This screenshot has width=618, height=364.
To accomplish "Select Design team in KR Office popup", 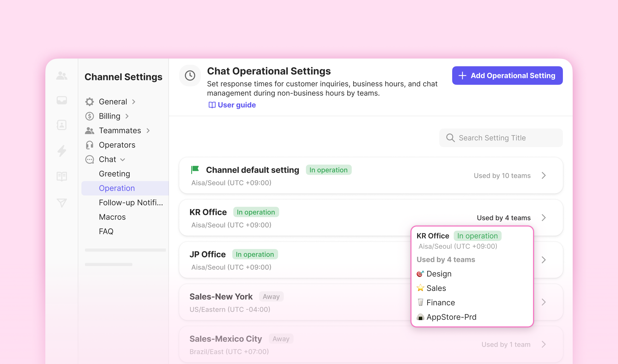I will tap(439, 274).
